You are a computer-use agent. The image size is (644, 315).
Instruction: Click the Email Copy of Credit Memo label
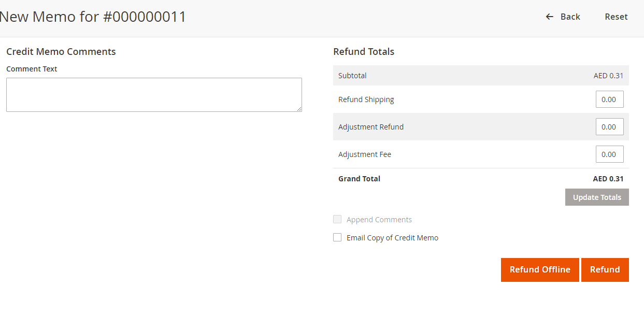[392, 238]
